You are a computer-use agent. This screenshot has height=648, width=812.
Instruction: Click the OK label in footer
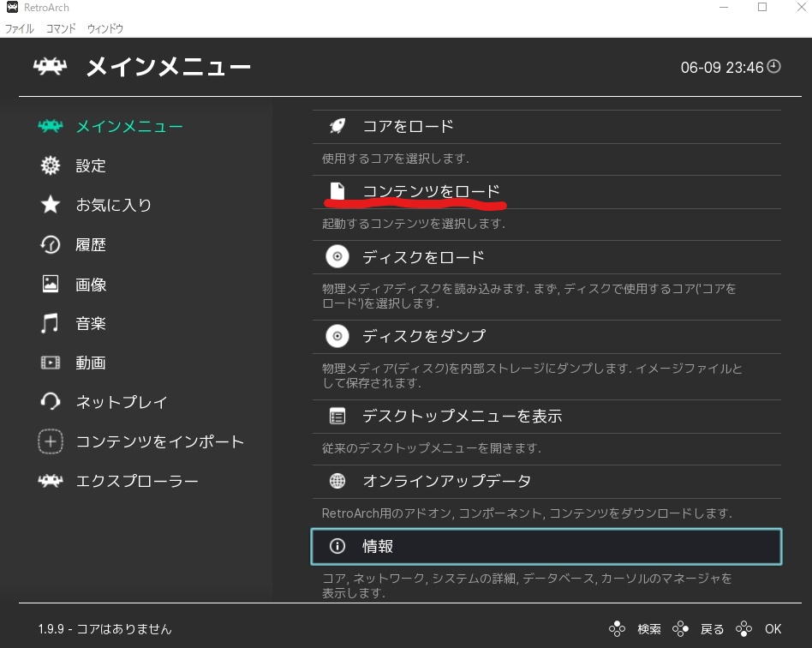[773, 629]
